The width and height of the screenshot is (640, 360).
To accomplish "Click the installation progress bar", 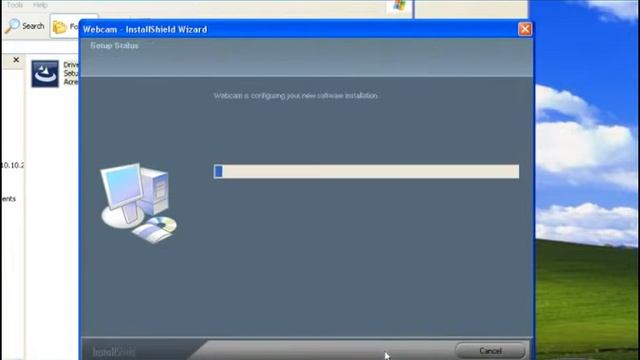I will [x=366, y=171].
